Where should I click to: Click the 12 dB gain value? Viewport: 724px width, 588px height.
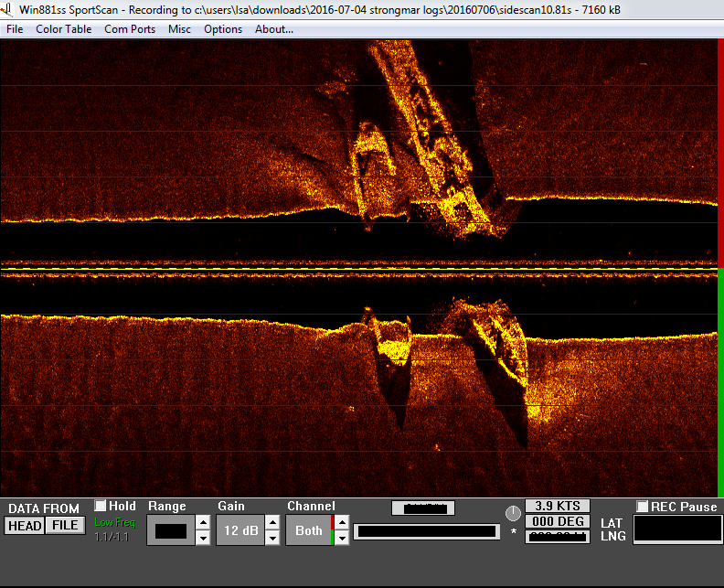click(x=240, y=530)
